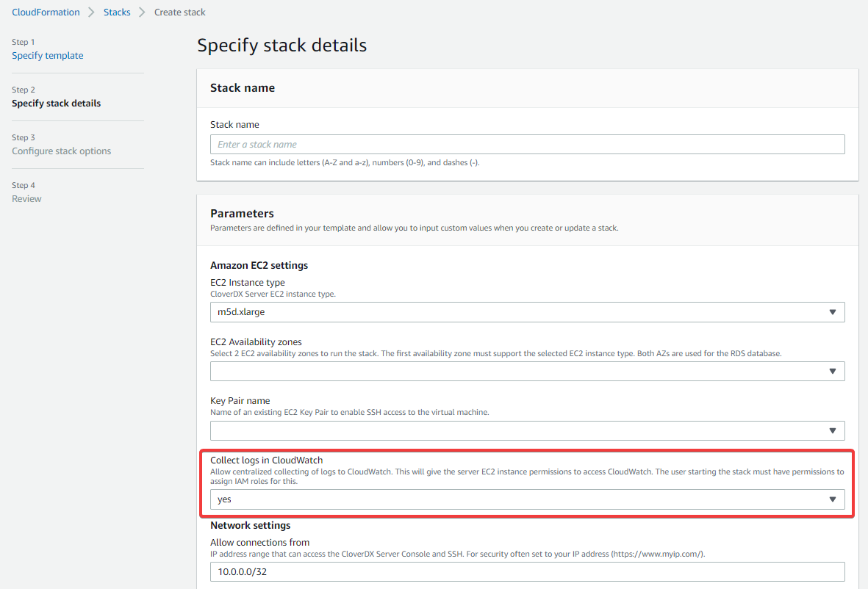Edit the 10.0.0.0/32 IP address field
Screen dimensions: 868x589
pos(527,571)
